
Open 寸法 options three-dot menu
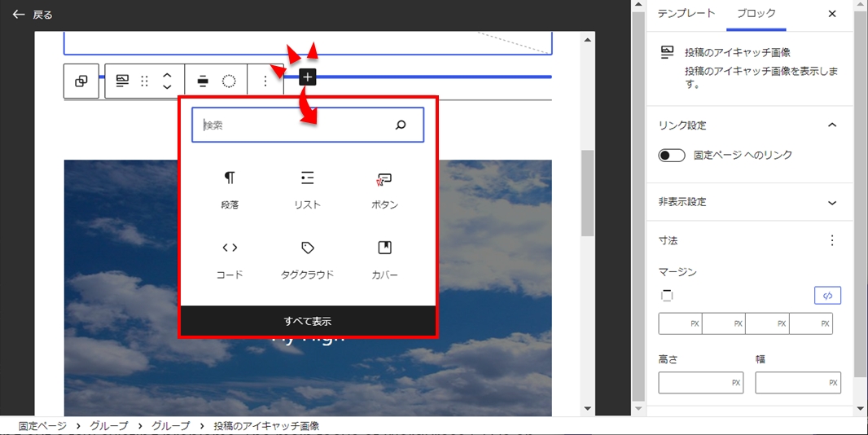click(x=831, y=240)
